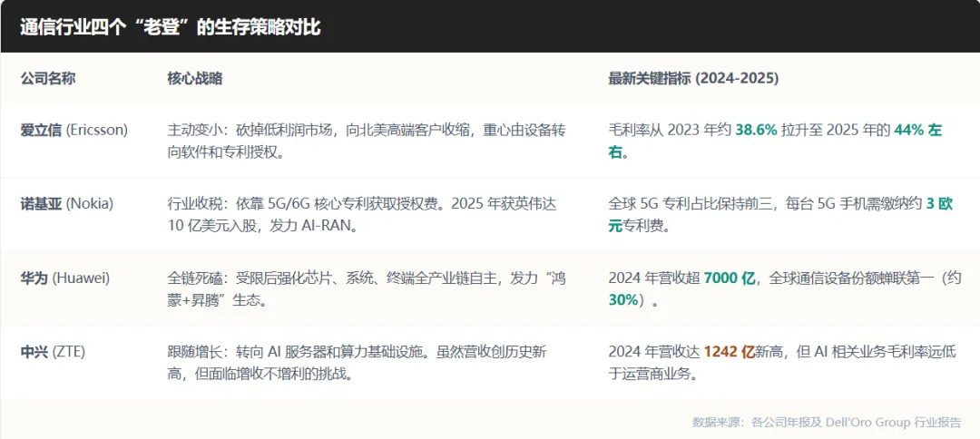Click the 数据来源 Dell'Oro Group footnote
The height and width of the screenshot is (439, 980).
[x=827, y=422]
